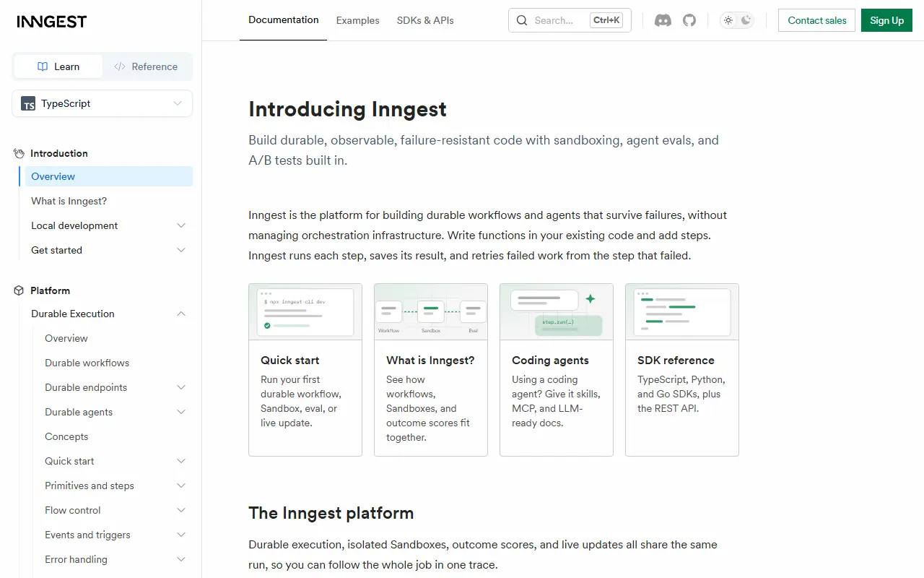Open Concepts in sidebar

[66, 436]
